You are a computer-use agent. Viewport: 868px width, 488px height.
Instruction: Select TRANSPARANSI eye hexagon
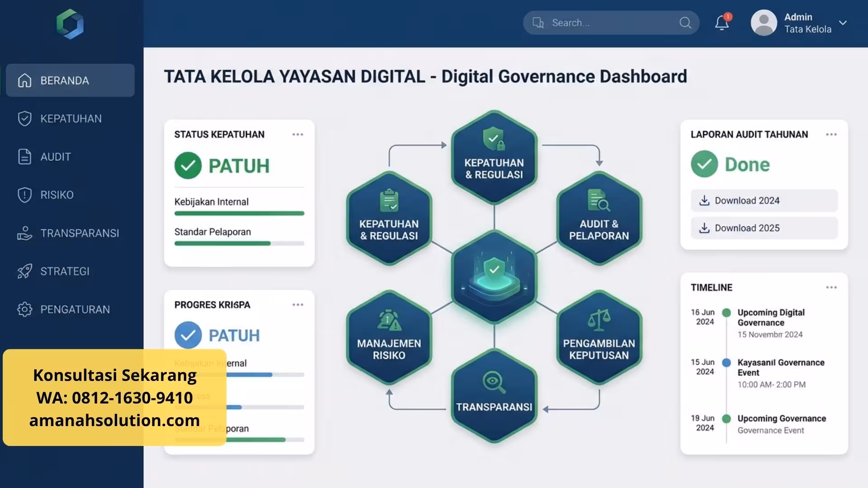click(494, 396)
